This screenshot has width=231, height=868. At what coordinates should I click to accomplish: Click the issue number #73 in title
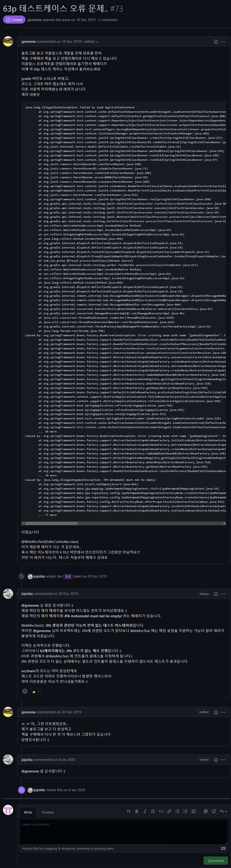coord(117,8)
